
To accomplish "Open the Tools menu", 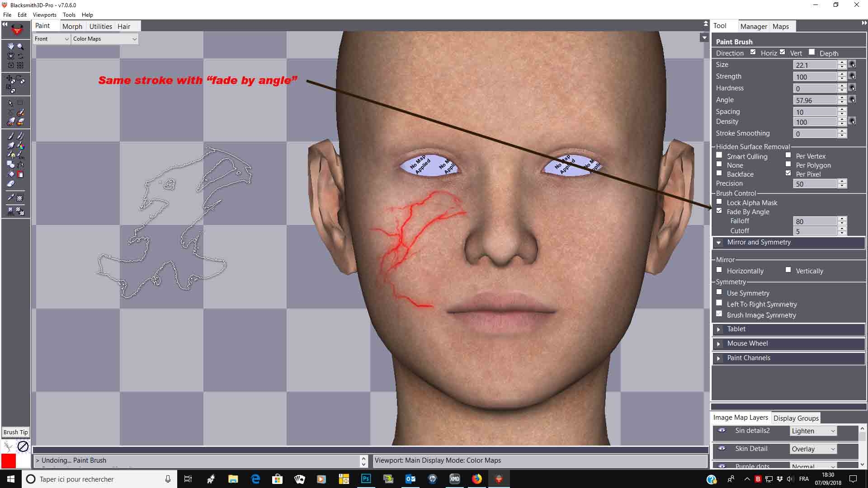I will click(69, 15).
